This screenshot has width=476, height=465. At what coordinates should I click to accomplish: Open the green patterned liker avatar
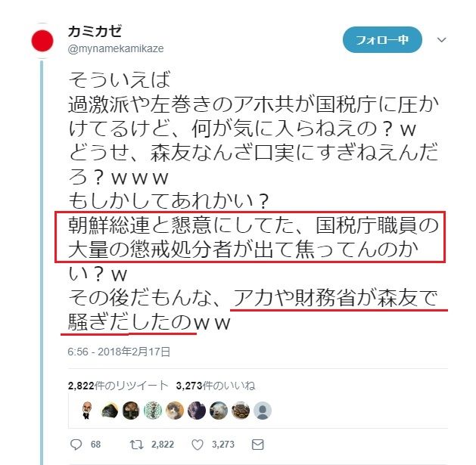[153, 411]
